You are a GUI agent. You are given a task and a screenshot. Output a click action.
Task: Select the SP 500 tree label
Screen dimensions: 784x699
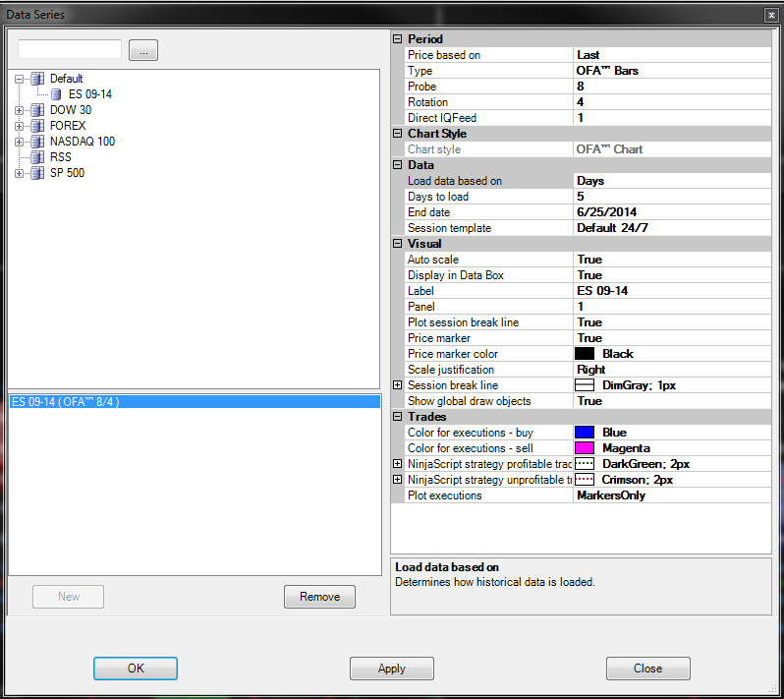[x=67, y=173]
